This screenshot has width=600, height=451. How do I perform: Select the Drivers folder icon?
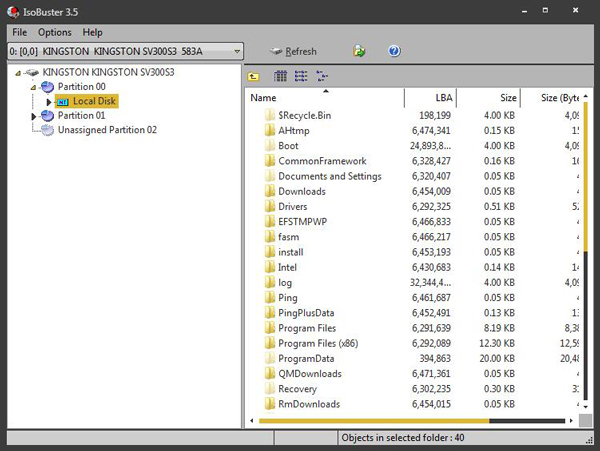pyautogui.click(x=270, y=207)
